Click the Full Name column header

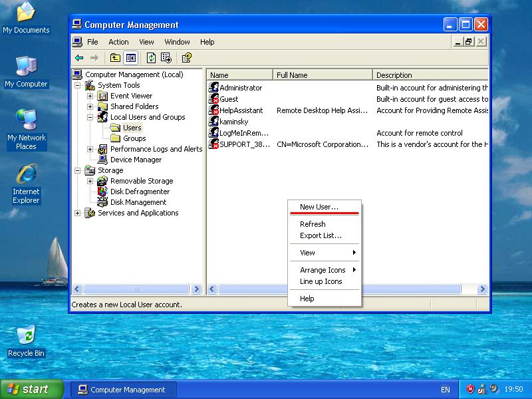click(x=323, y=75)
